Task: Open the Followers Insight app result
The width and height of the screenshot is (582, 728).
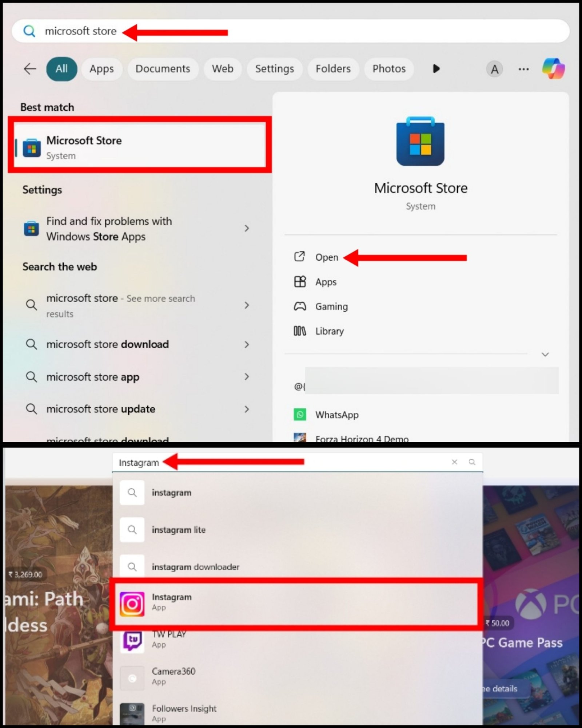Action: pos(298,713)
